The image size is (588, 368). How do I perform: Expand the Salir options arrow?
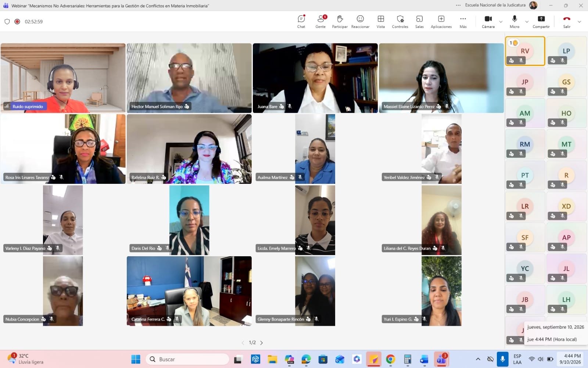[x=579, y=22]
